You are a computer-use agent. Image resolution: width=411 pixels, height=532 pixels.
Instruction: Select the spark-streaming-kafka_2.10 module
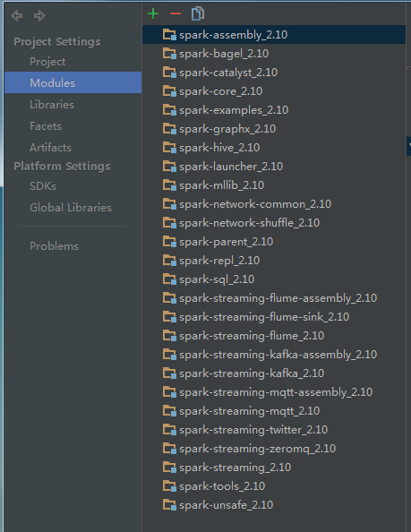tap(274, 373)
